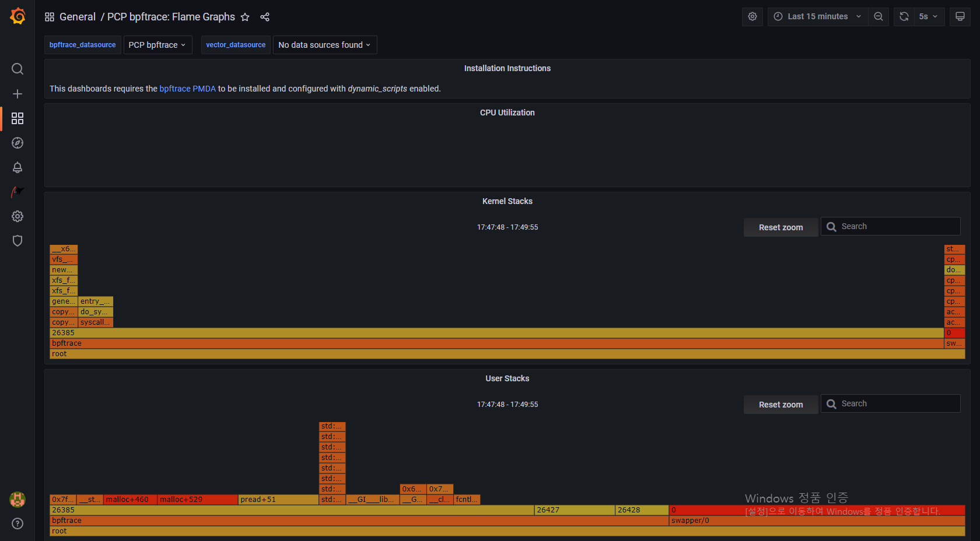Select the malloc+529 frame in User Stacks
Viewport: 980px width, 541px height.
click(x=198, y=500)
